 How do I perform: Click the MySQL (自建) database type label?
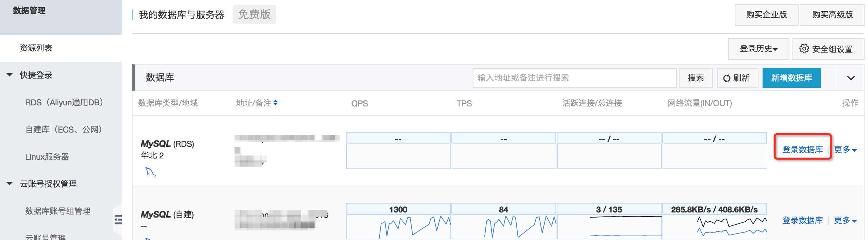click(167, 215)
